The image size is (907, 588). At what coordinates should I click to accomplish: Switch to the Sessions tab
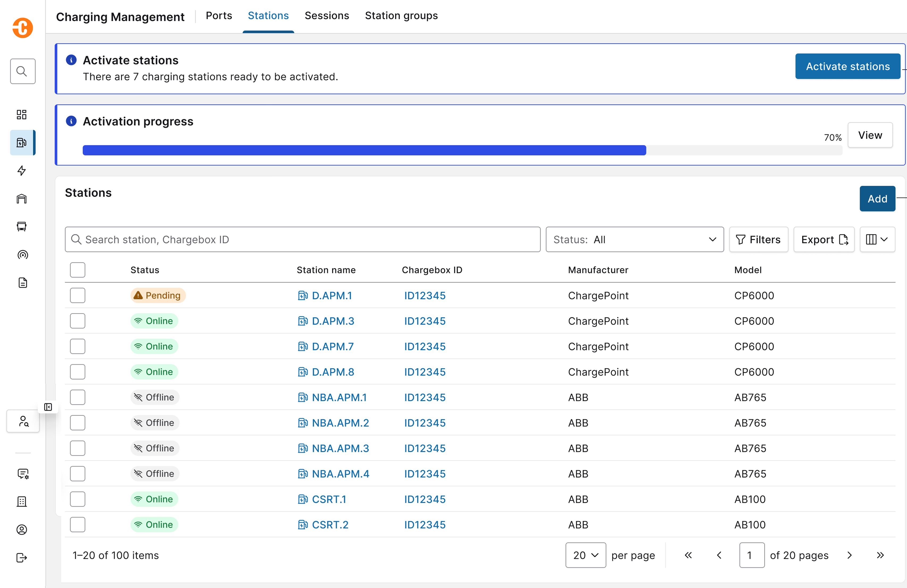[327, 16]
